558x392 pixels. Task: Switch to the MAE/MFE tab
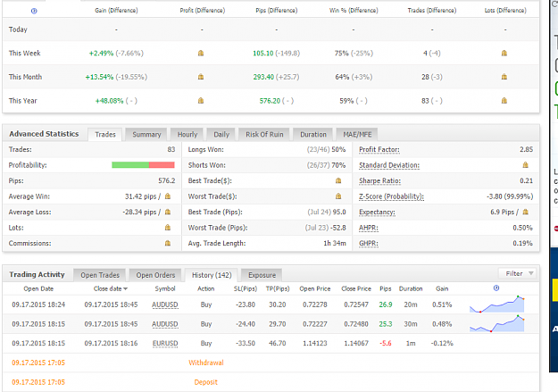(357, 135)
